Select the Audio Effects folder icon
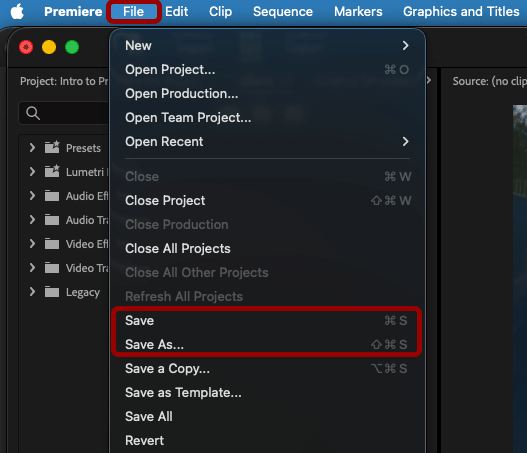 (52, 196)
